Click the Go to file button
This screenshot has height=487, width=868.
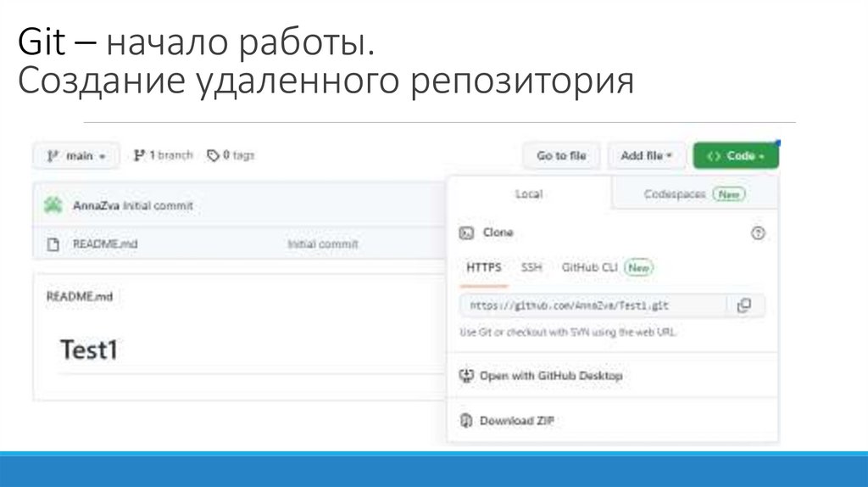tap(561, 155)
